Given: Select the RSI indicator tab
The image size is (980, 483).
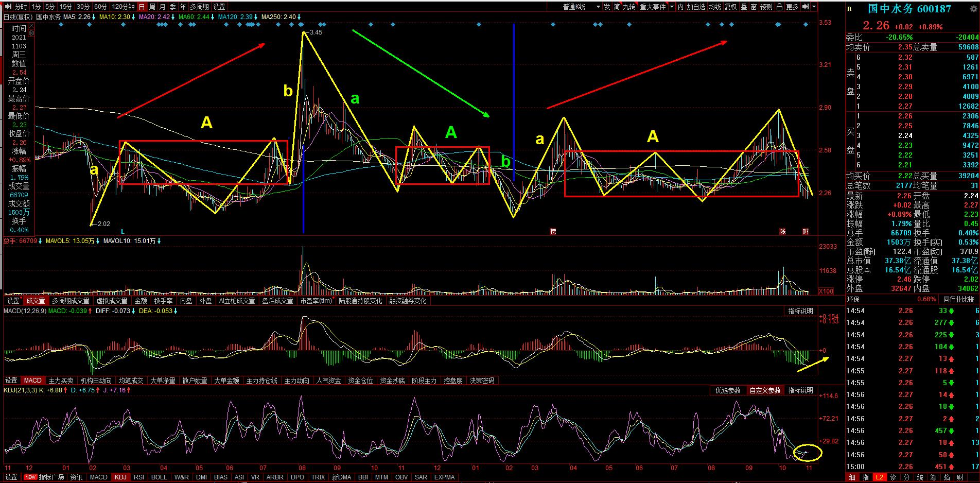Looking at the screenshot, I should [139, 477].
